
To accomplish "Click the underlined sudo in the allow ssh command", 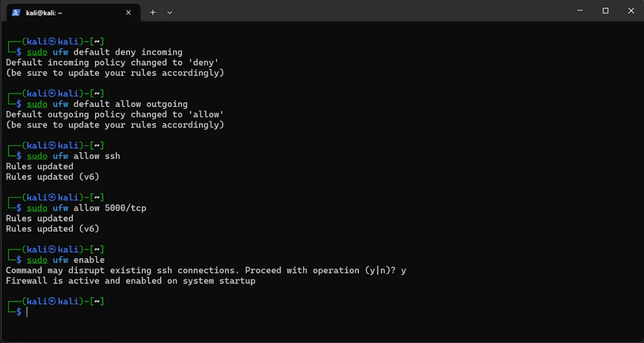I will (x=37, y=156).
